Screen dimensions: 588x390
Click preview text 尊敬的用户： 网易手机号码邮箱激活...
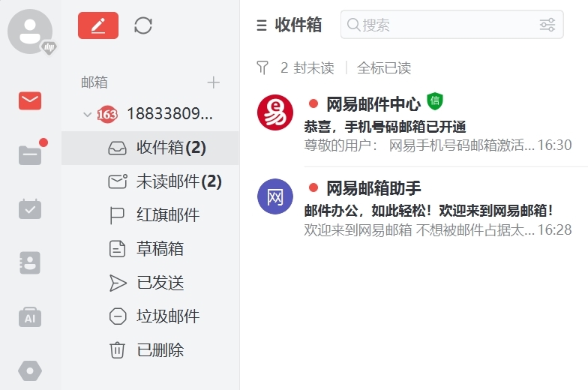(418, 145)
